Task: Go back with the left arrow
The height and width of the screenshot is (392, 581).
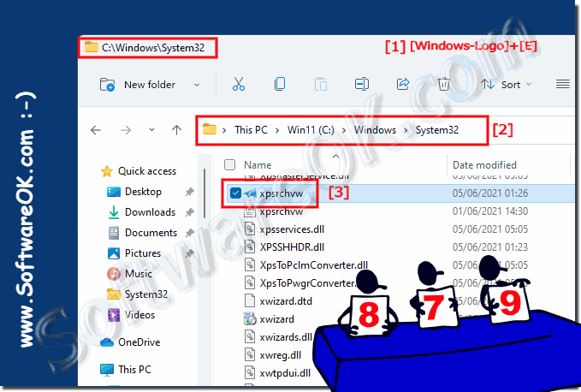Action: pyautogui.click(x=96, y=130)
